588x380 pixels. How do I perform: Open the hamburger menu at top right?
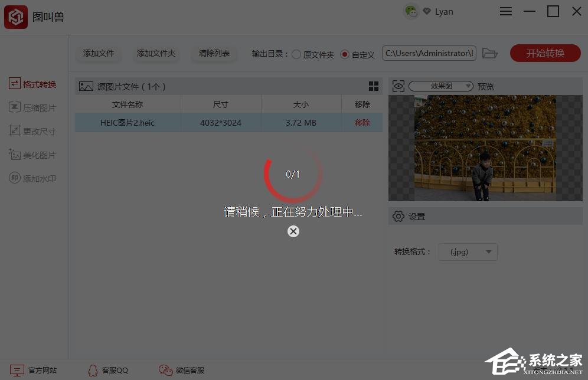pyautogui.click(x=506, y=11)
